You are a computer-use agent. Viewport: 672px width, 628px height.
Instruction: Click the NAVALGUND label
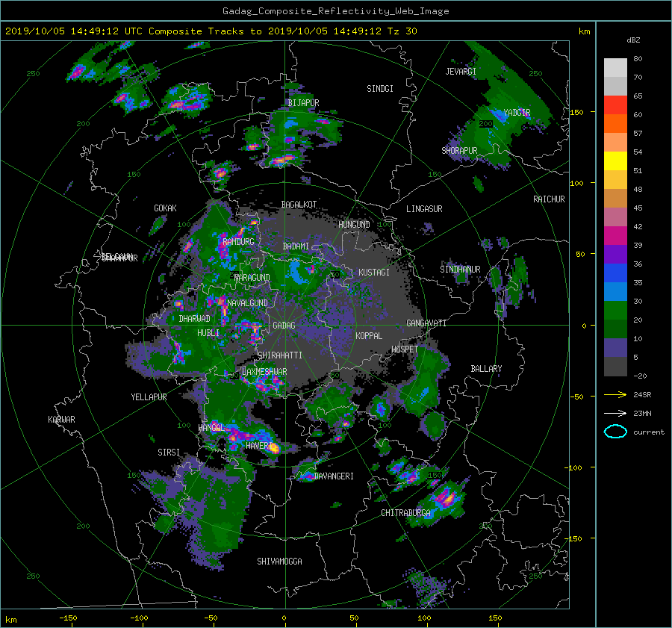pos(247,302)
